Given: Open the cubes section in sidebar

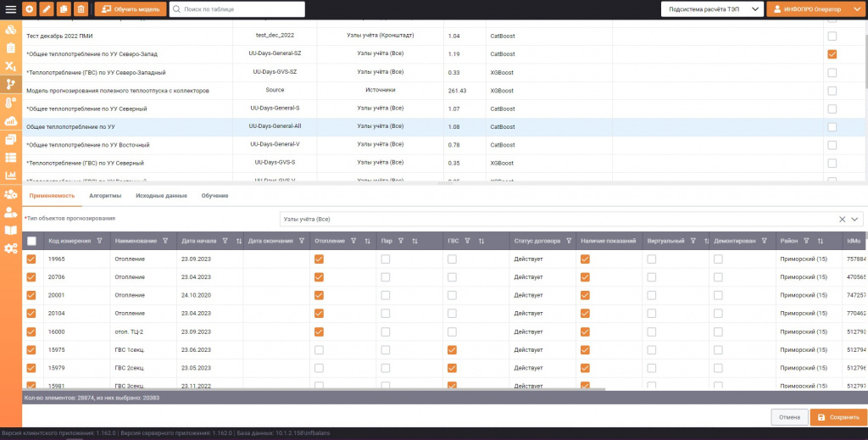Looking at the screenshot, I should [10, 30].
